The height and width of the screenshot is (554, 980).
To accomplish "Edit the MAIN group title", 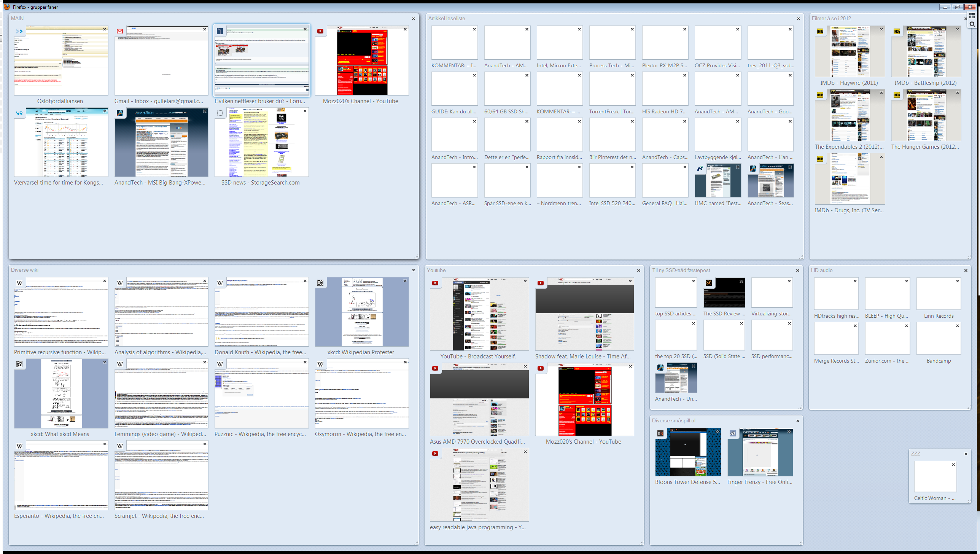I will coord(17,18).
